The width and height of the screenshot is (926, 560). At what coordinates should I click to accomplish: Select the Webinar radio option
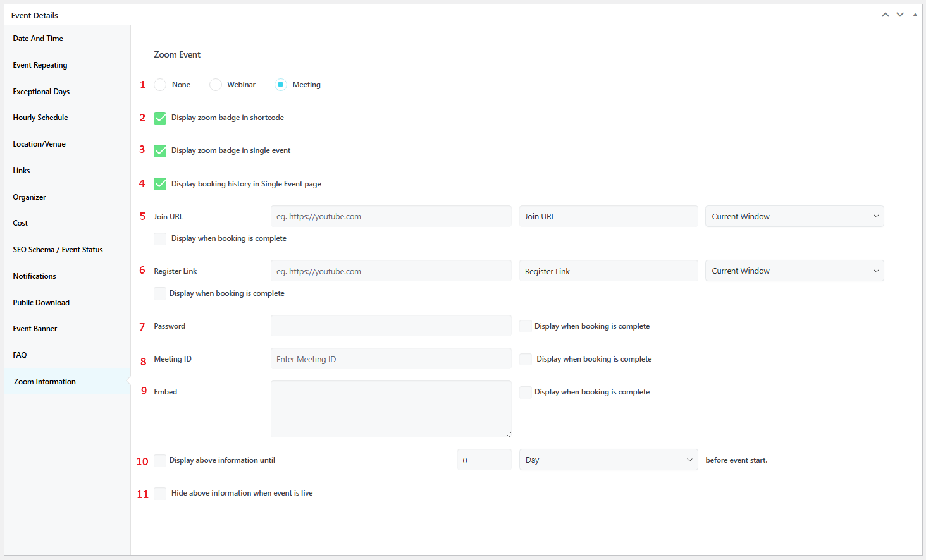[x=216, y=85]
